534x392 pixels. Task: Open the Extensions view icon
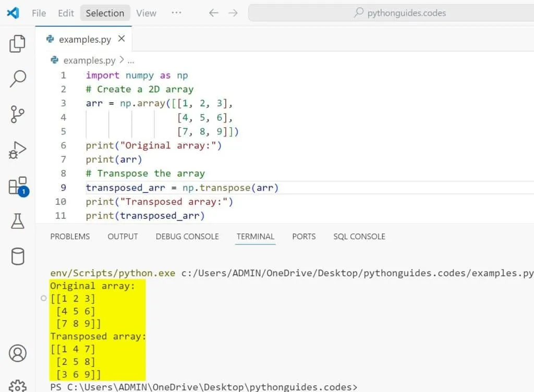(x=17, y=186)
